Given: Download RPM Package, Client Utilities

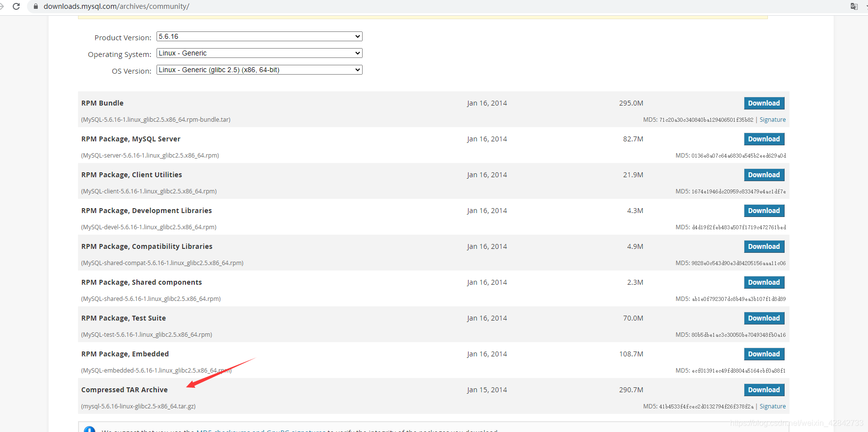Looking at the screenshot, I should click(764, 175).
